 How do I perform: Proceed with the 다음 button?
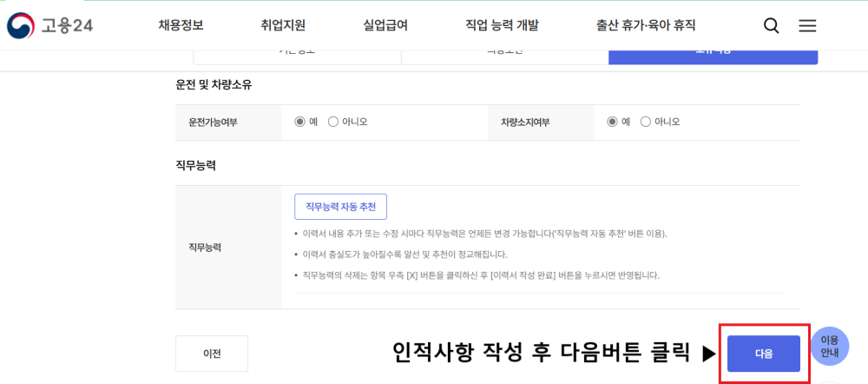point(764,354)
